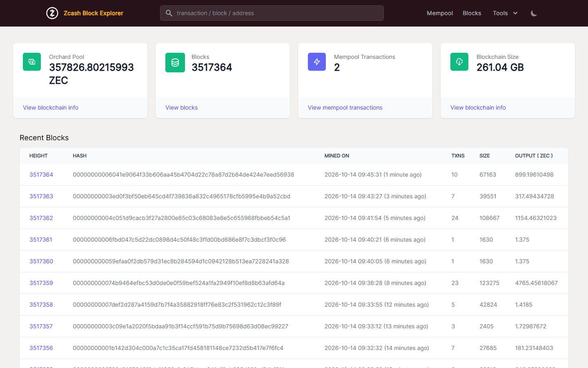
Task: Open block height 3517362
Action: tap(41, 218)
